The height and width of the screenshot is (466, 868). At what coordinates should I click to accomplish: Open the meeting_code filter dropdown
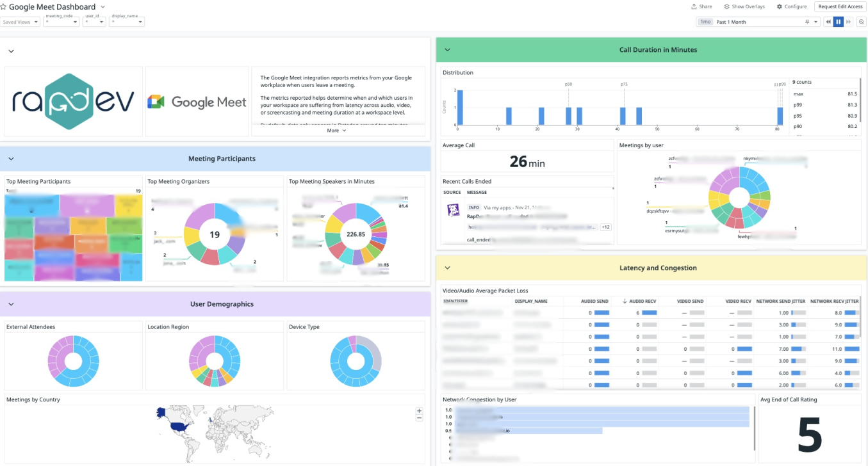tap(61, 22)
